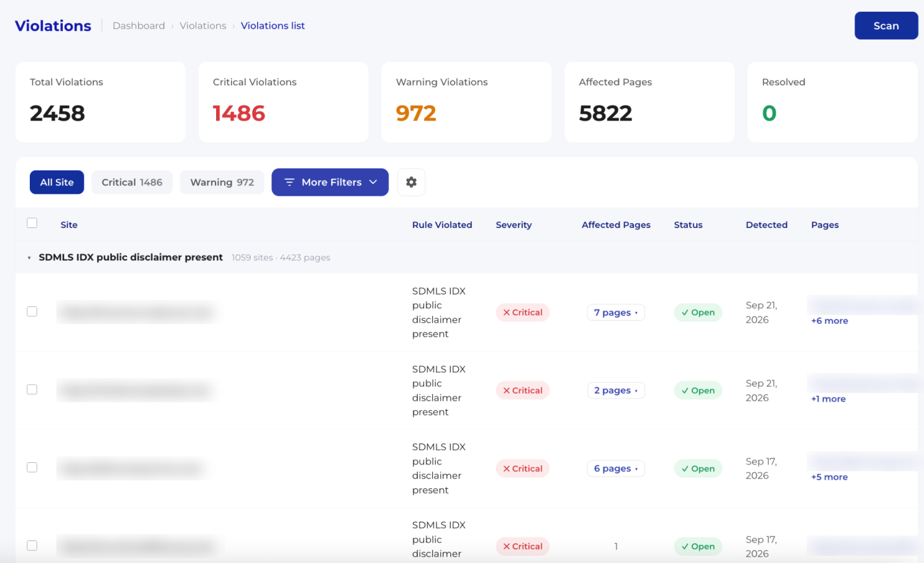924x563 pixels.
Task: Sort by the Site column header
Action: point(69,225)
